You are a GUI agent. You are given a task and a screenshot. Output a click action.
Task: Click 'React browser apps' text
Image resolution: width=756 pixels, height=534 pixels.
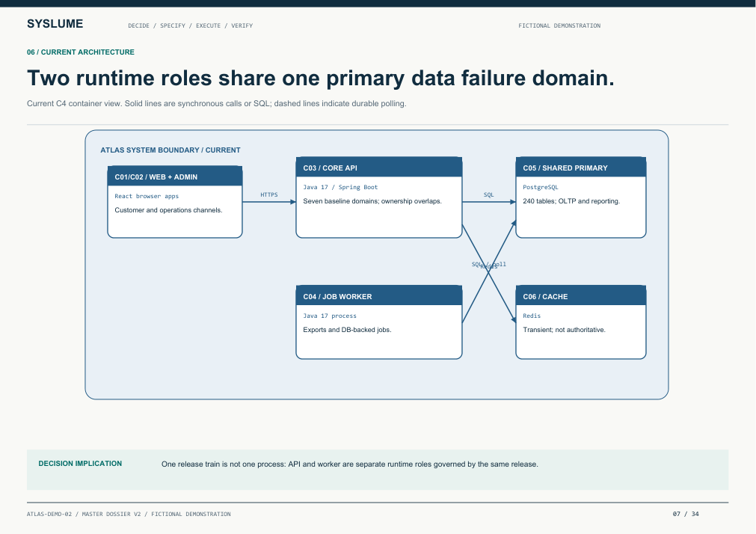(x=147, y=197)
